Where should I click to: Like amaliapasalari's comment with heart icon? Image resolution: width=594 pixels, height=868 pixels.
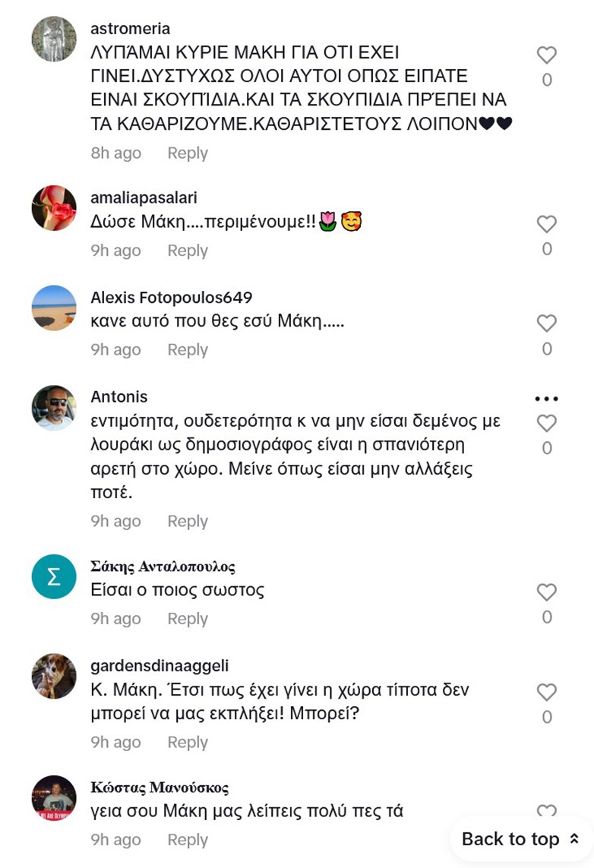click(x=547, y=225)
